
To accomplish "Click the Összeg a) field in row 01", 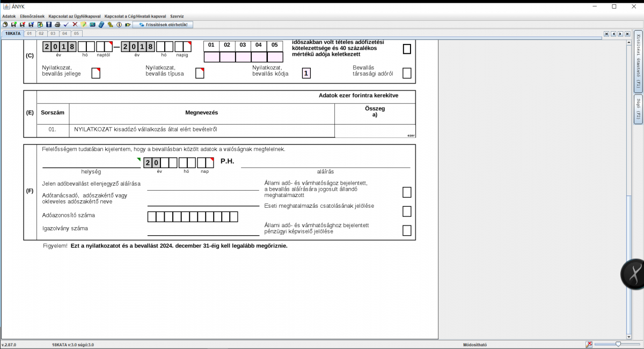I will point(375,131).
